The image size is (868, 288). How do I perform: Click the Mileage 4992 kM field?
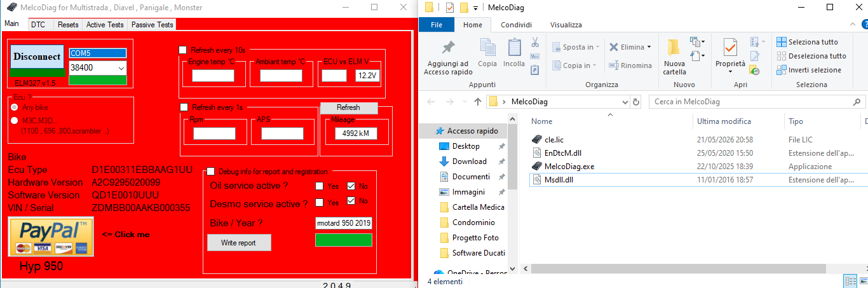(356, 134)
